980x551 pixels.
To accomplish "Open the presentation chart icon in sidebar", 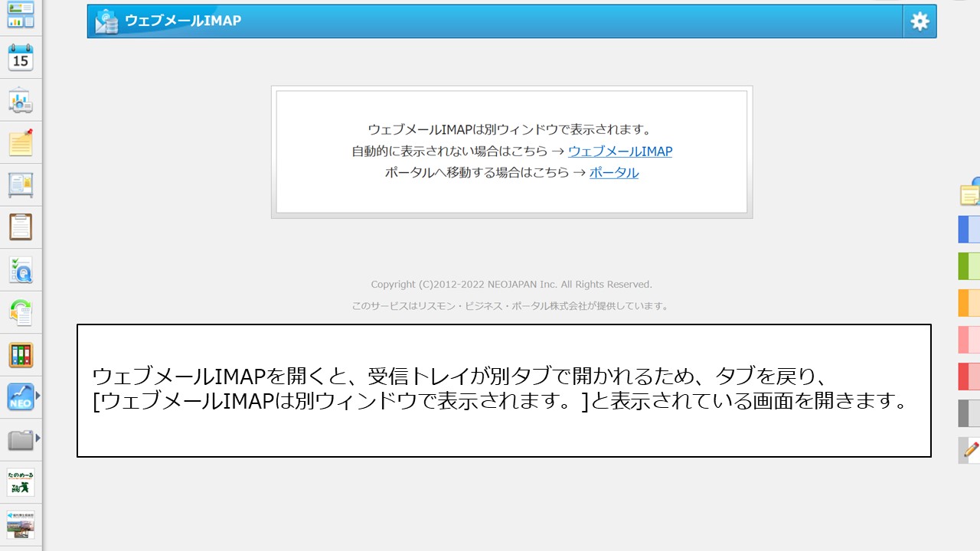I will (x=21, y=100).
